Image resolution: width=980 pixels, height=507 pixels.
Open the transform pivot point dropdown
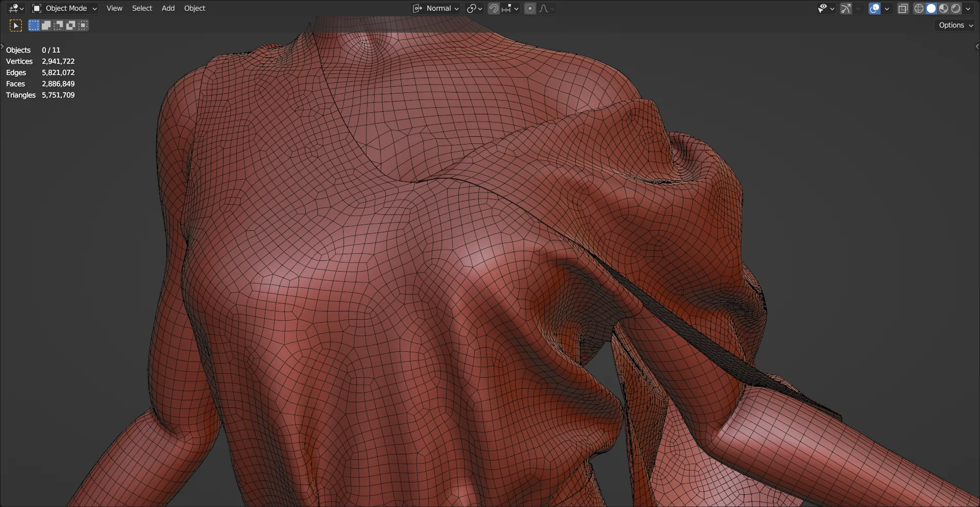coord(474,8)
